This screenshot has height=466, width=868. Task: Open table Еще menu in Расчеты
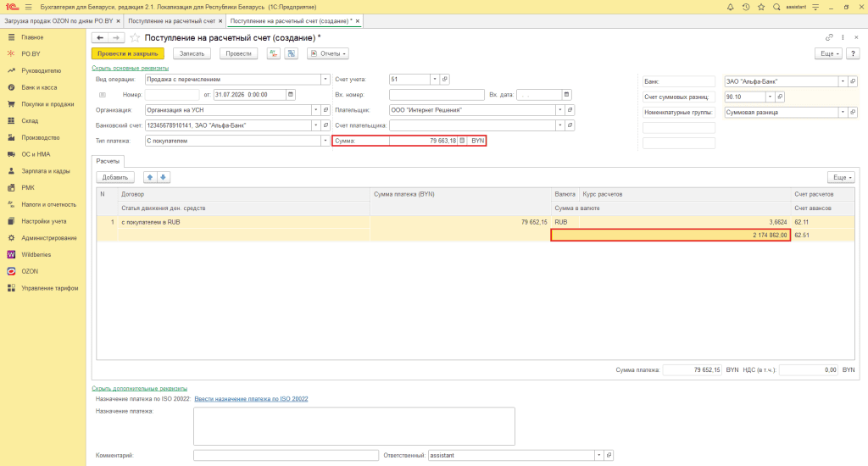(x=841, y=178)
